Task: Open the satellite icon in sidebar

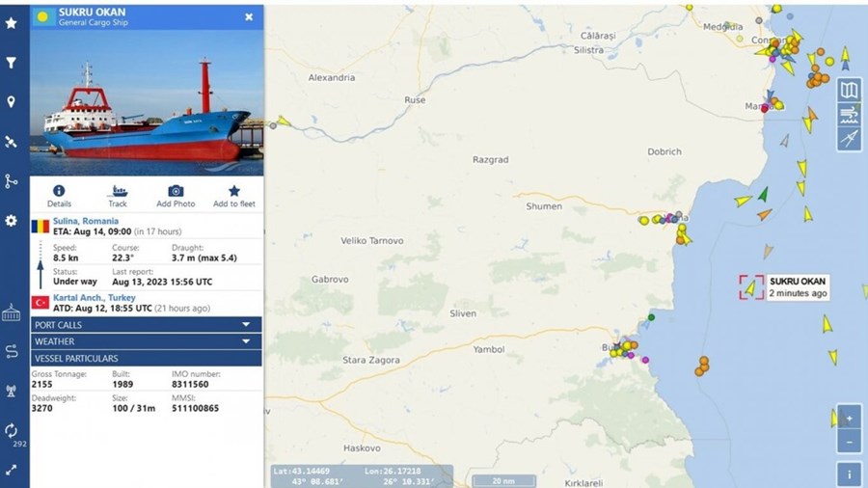Action: tap(11, 142)
